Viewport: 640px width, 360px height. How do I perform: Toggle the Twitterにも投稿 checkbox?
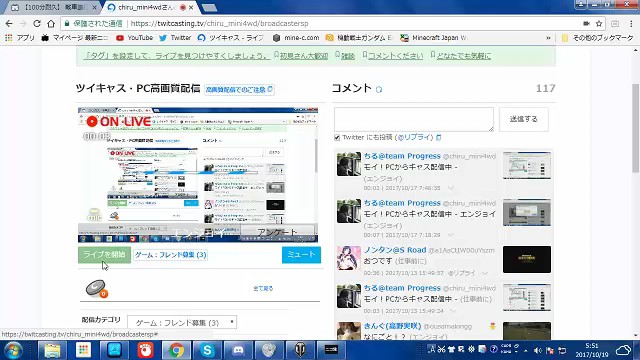click(337, 138)
